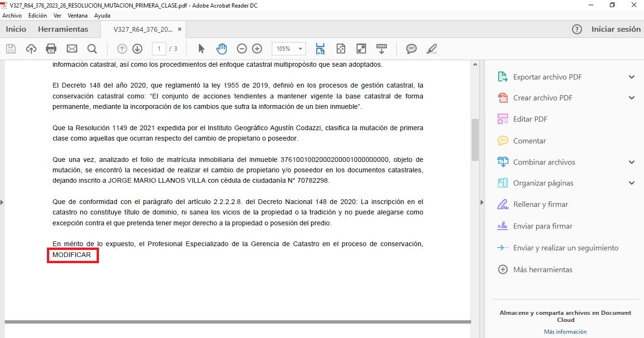Screen dimensions: 644x338
Task: Click the vertical document scrollbar thumb
Action: [475, 140]
